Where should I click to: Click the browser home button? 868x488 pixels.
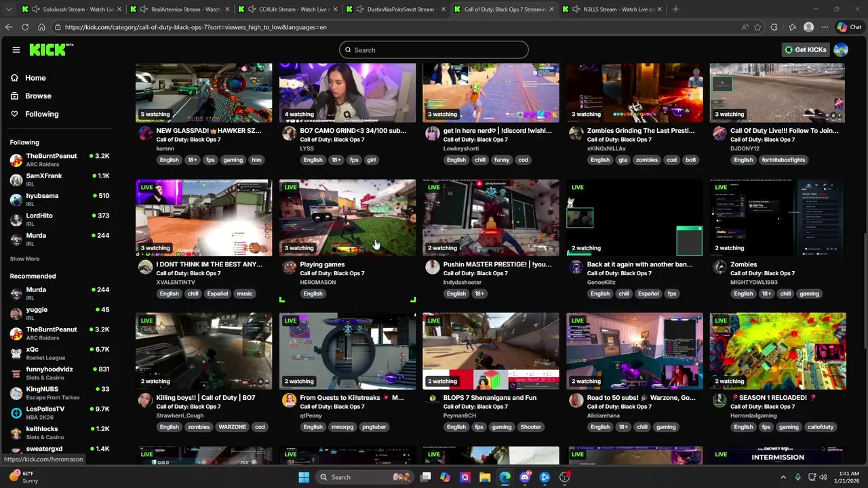[x=41, y=27]
